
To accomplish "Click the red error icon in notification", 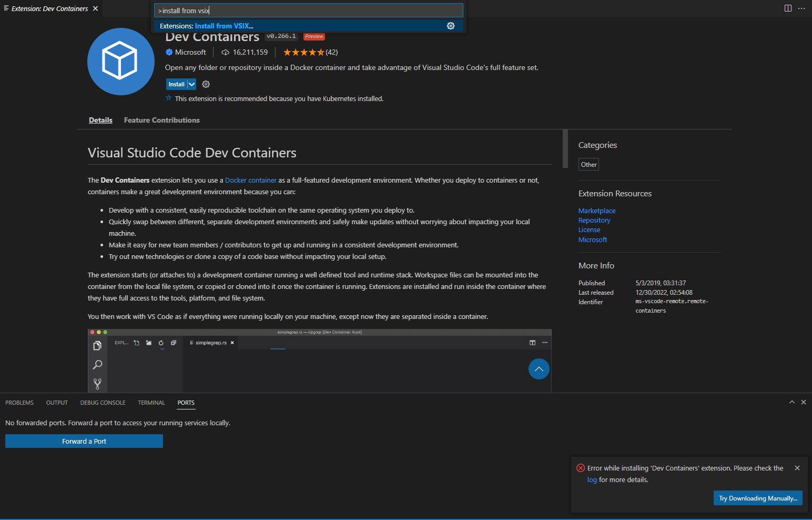I will [x=581, y=468].
